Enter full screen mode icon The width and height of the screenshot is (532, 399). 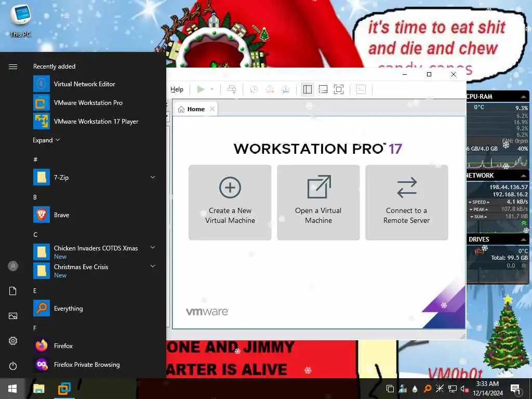(x=339, y=89)
